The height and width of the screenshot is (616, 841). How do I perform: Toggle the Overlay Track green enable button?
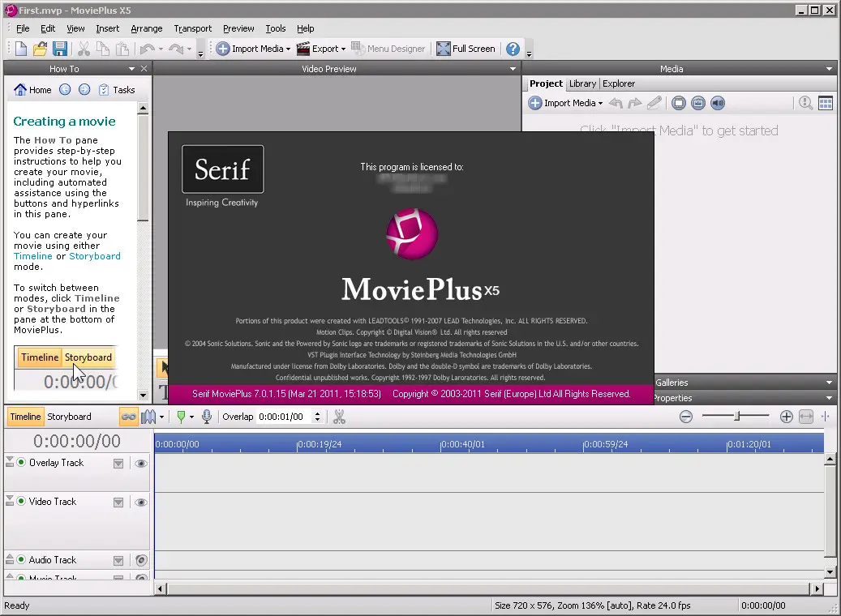coord(21,462)
